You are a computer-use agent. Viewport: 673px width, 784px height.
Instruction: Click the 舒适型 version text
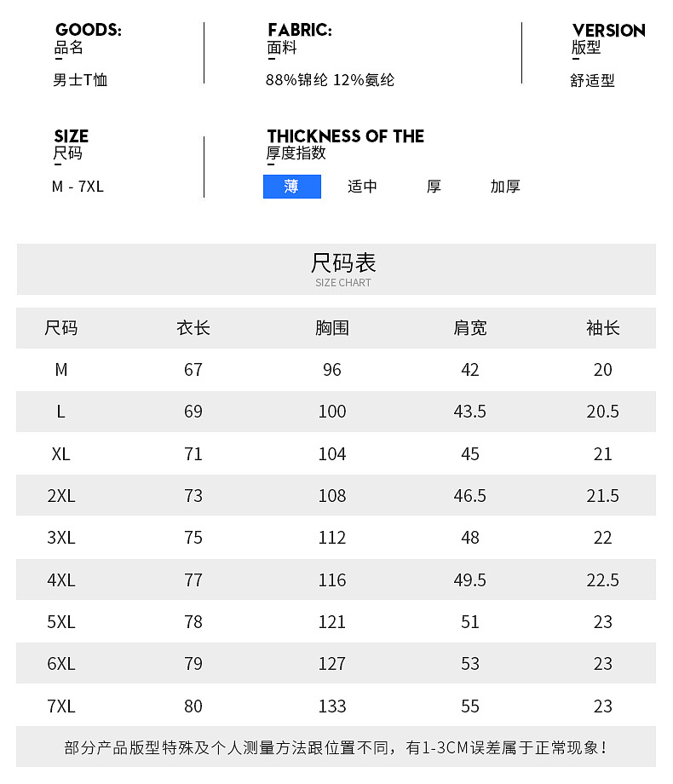[x=592, y=81]
